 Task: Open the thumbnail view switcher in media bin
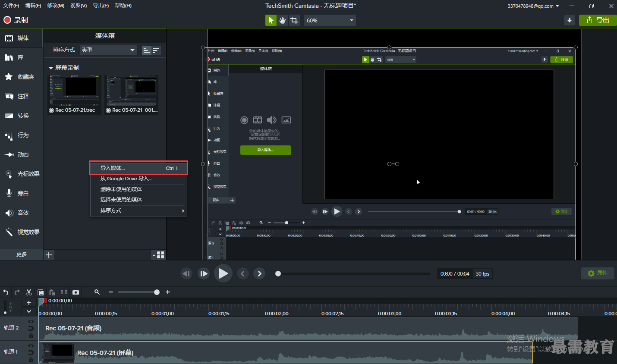(x=158, y=255)
